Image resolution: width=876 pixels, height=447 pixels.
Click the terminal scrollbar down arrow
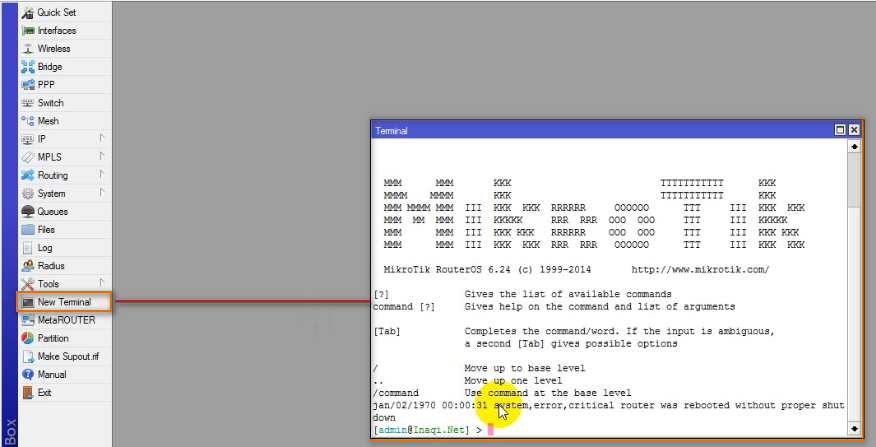point(854,429)
